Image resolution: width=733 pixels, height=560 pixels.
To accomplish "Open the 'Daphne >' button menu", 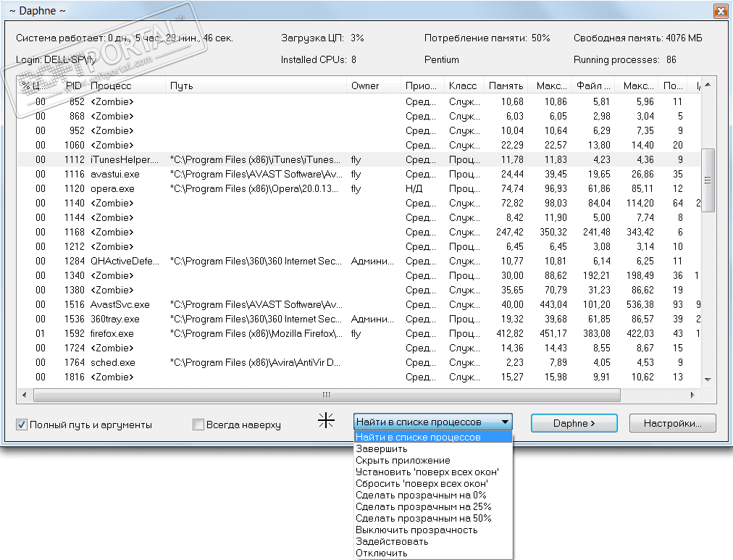I will (574, 423).
